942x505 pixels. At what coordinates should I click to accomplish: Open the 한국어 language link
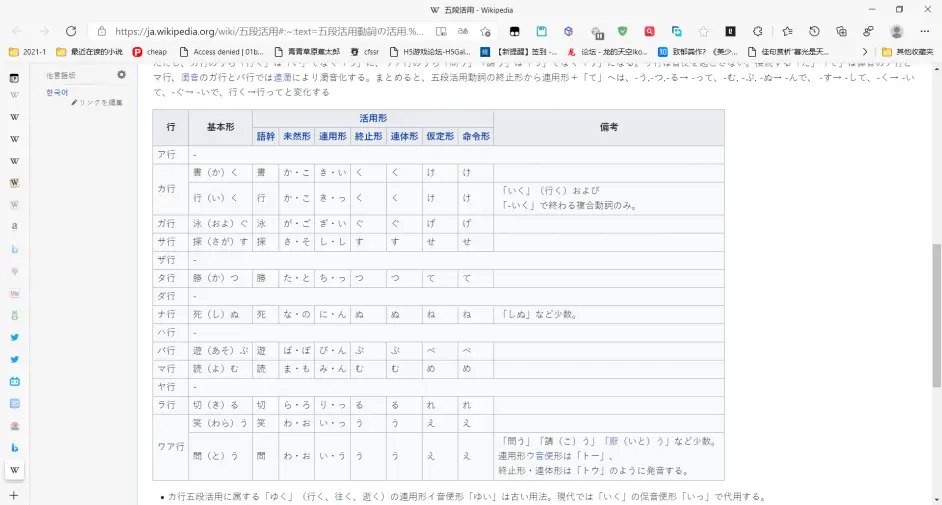point(57,92)
